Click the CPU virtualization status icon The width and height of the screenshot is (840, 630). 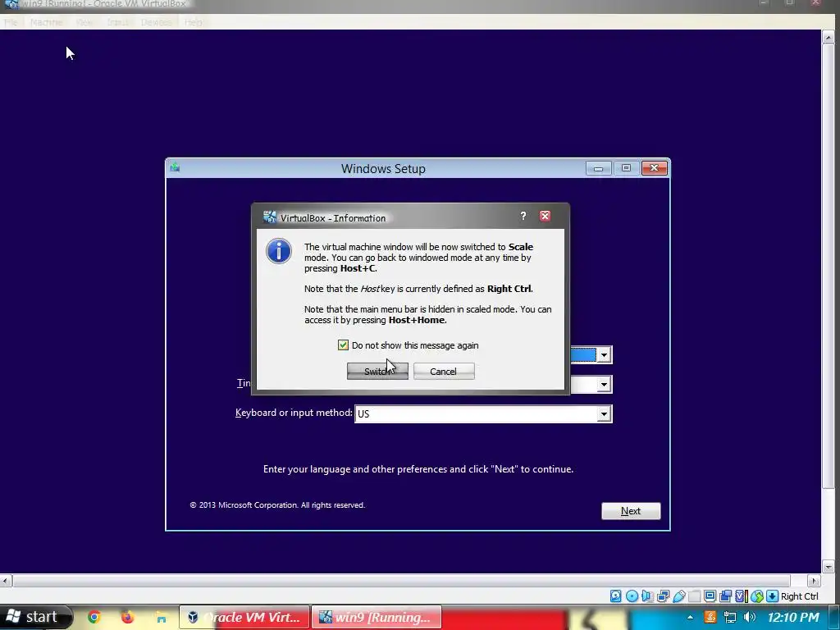(x=742, y=596)
